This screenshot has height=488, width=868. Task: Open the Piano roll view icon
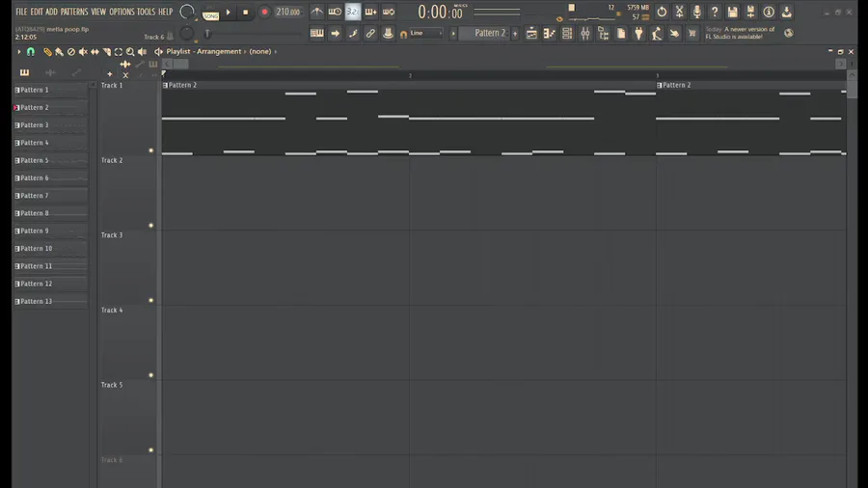[x=549, y=34]
